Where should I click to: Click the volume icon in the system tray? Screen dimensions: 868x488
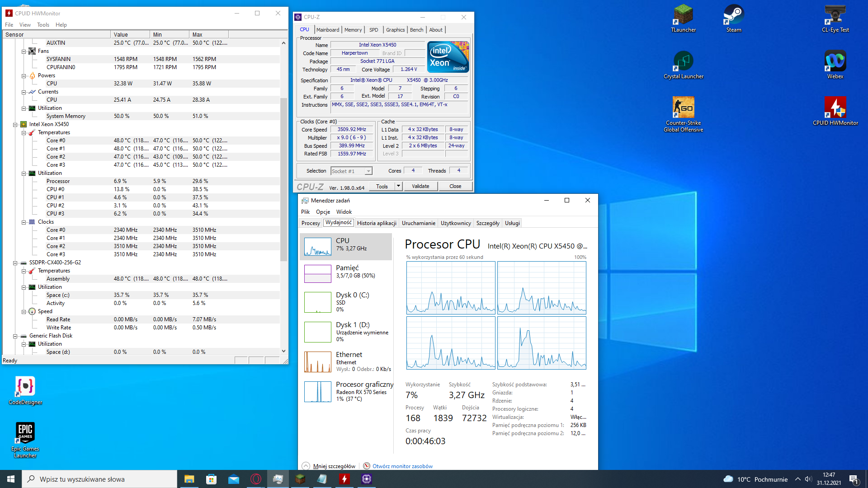pos(808,479)
